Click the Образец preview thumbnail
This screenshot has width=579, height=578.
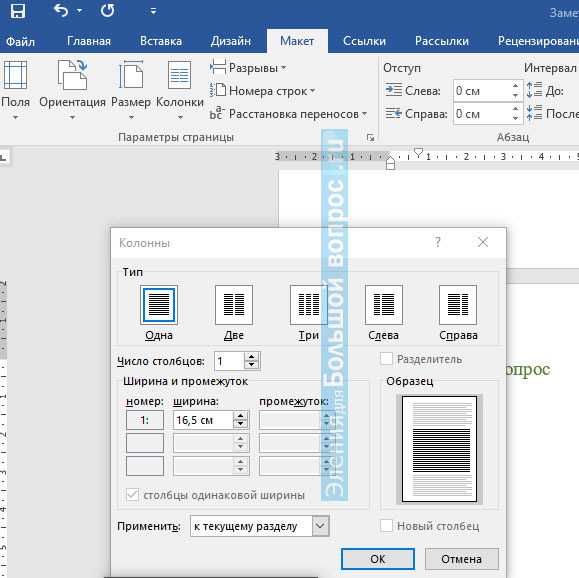click(x=439, y=449)
